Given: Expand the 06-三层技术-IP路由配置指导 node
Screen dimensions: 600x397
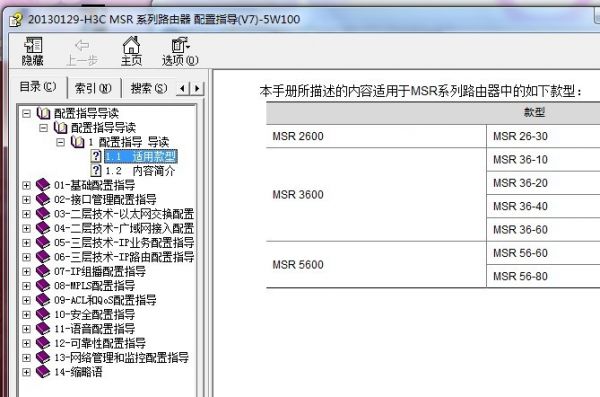Looking at the screenshot, I should (26, 257).
